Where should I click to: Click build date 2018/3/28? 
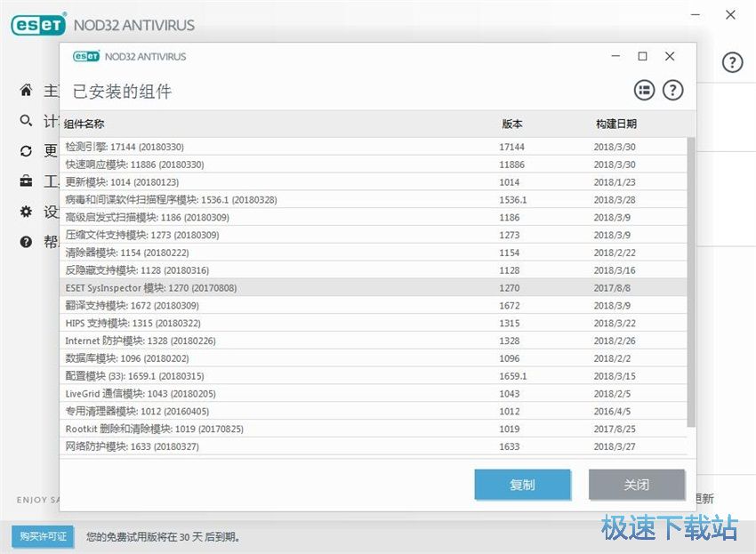pyautogui.click(x=615, y=199)
